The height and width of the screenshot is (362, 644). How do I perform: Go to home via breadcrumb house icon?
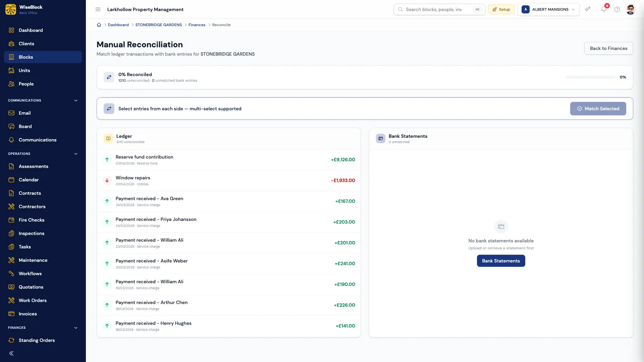point(99,25)
